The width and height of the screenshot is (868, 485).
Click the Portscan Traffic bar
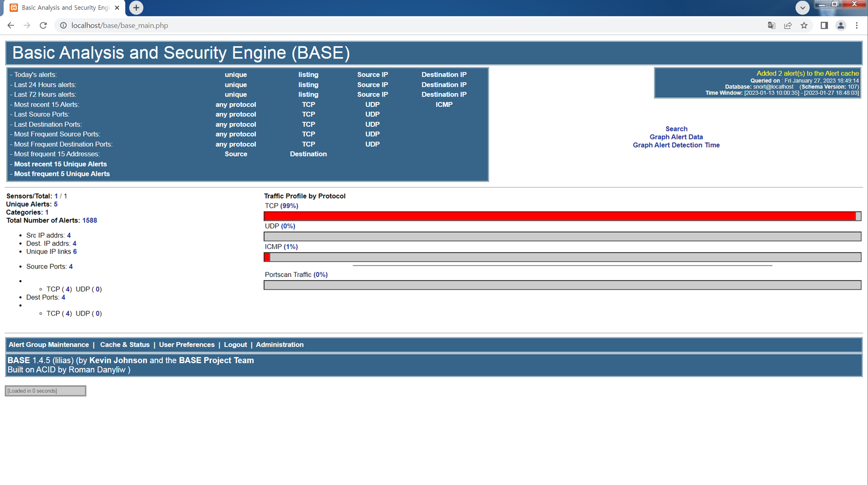pos(562,285)
